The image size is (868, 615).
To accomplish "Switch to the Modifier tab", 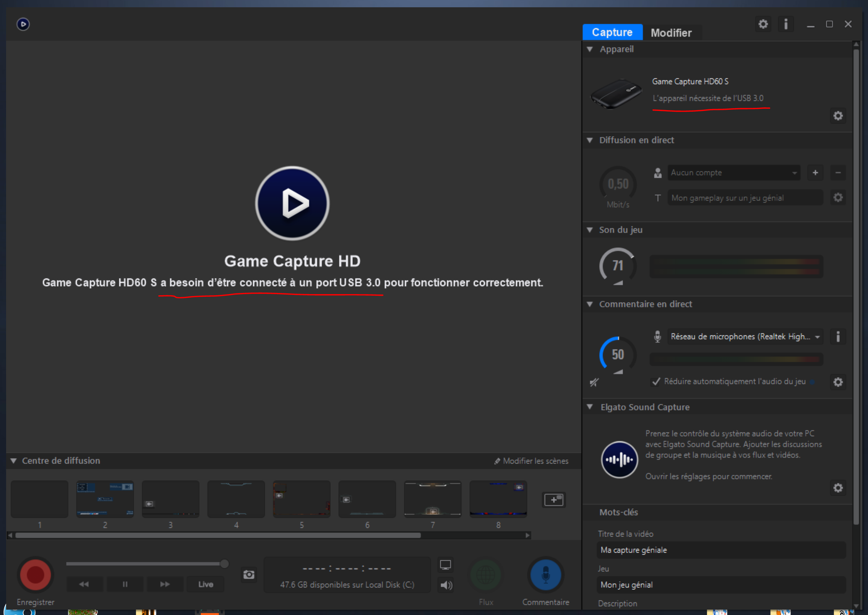I will click(x=671, y=33).
